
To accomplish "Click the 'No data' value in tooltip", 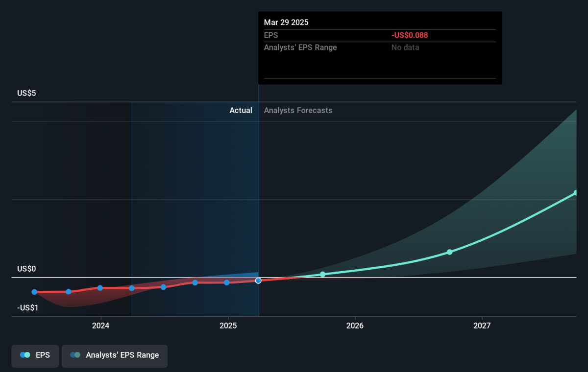I will point(405,47).
